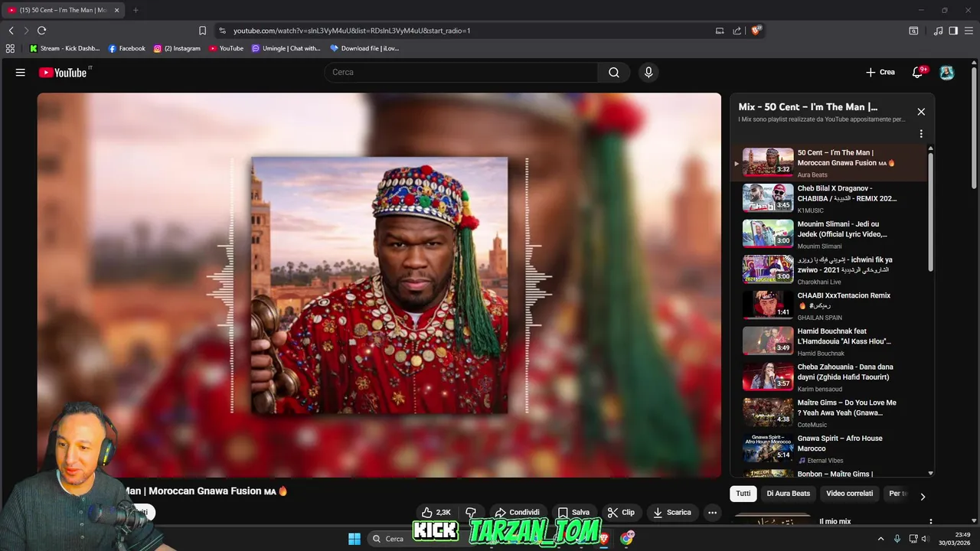Play Bonbon Maître Gims item
980x551 pixels.
(830, 474)
